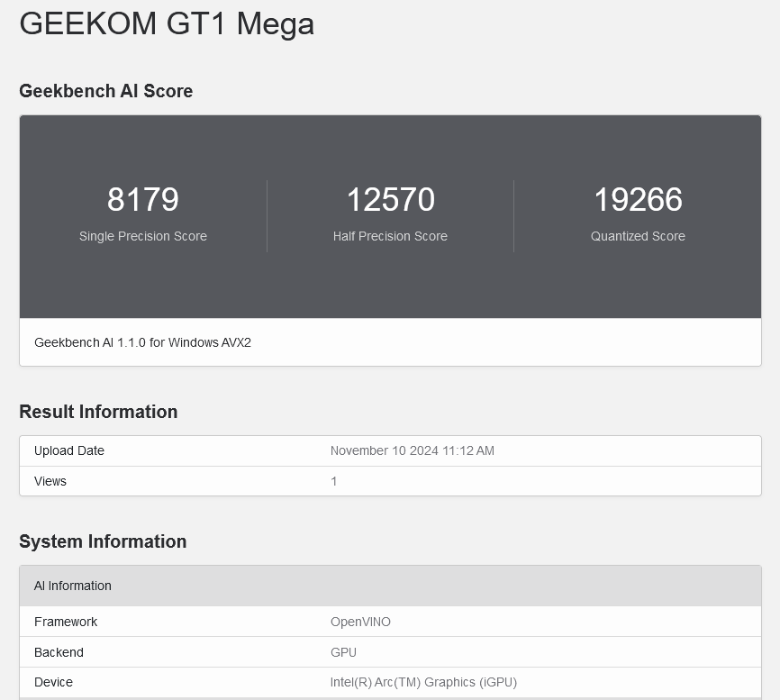Image resolution: width=780 pixels, height=700 pixels.
Task: Click the Quantized Score label
Action: [639, 236]
